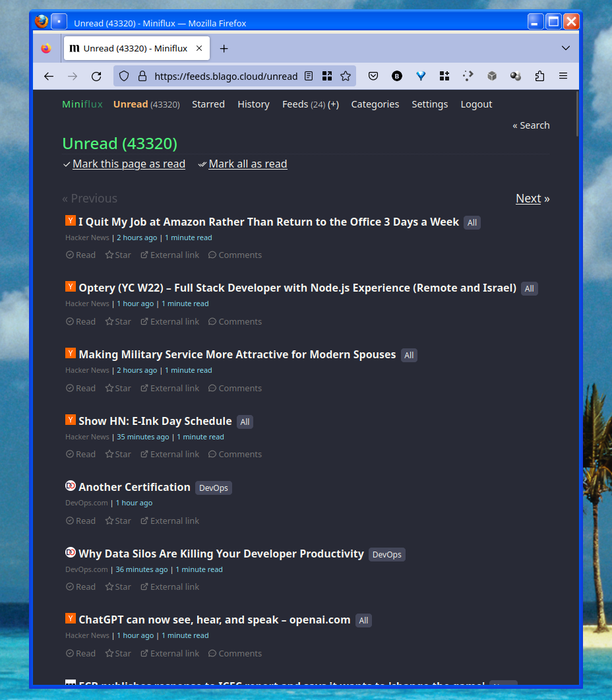Click the pin button in title bar
The height and width of the screenshot is (700, 612).
click(x=59, y=21)
